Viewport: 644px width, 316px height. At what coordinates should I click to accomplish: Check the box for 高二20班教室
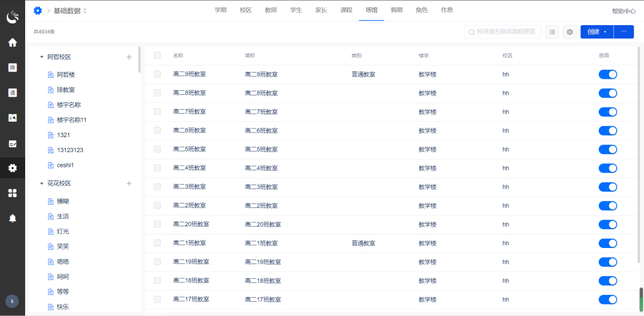point(157,224)
